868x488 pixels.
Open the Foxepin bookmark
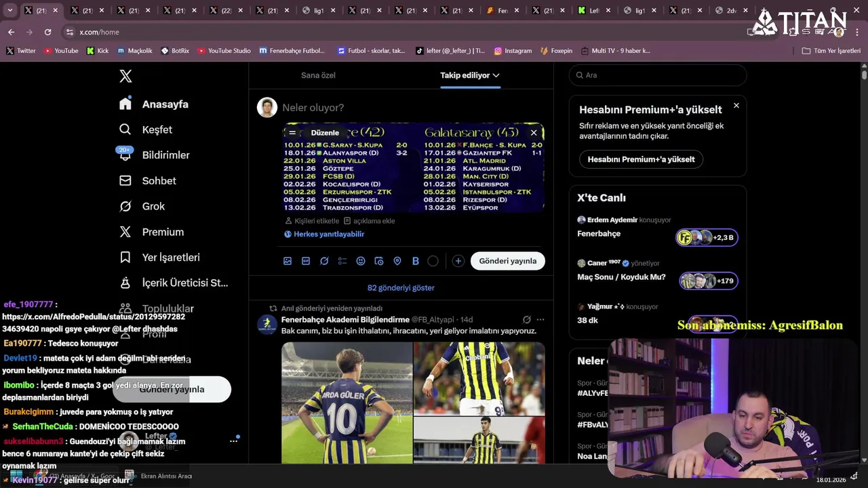pos(556,51)
